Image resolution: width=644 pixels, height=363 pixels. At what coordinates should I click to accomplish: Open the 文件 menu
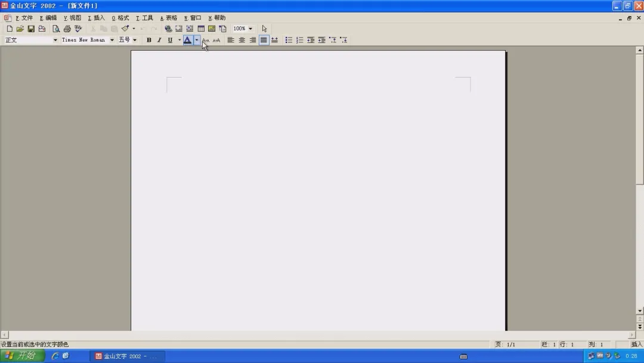click(24, 18)
